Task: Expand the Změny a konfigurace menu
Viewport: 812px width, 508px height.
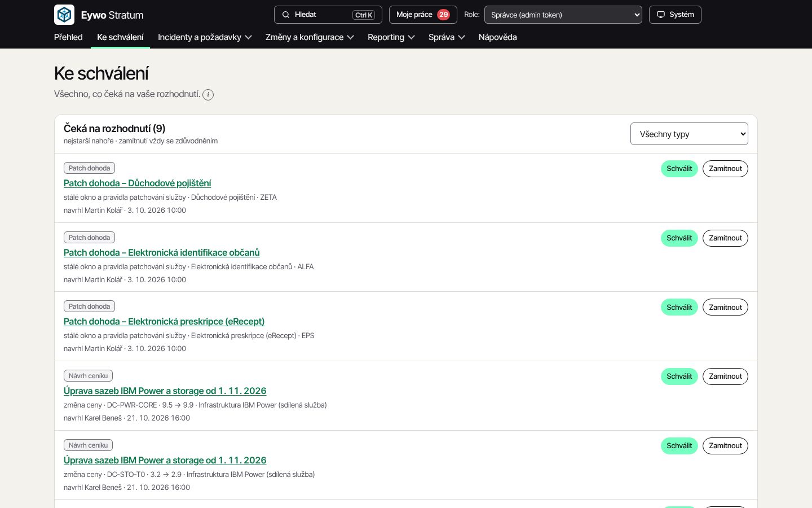Action: (x=310, y=37)
